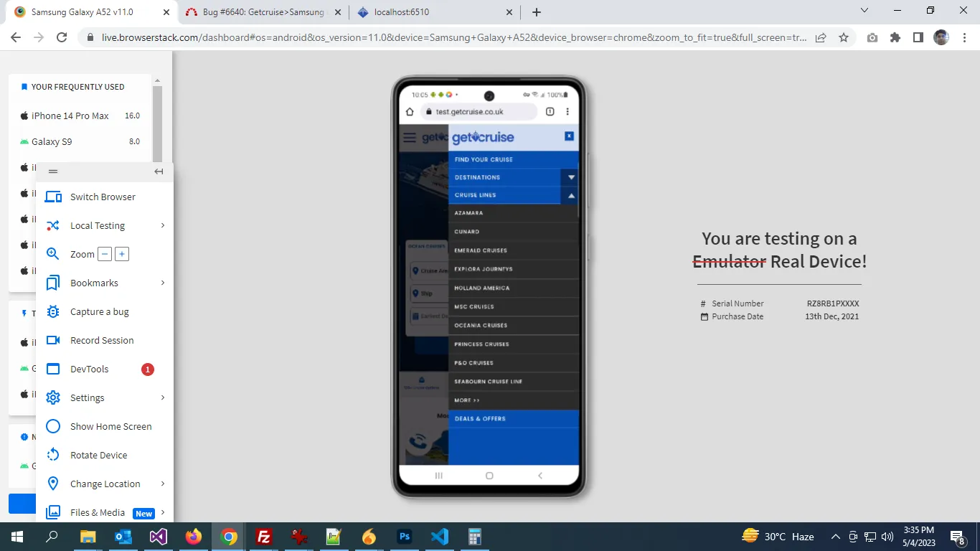Select P&O Cruises in menu
Screen dimensions: 980x551
pos(513,362)
